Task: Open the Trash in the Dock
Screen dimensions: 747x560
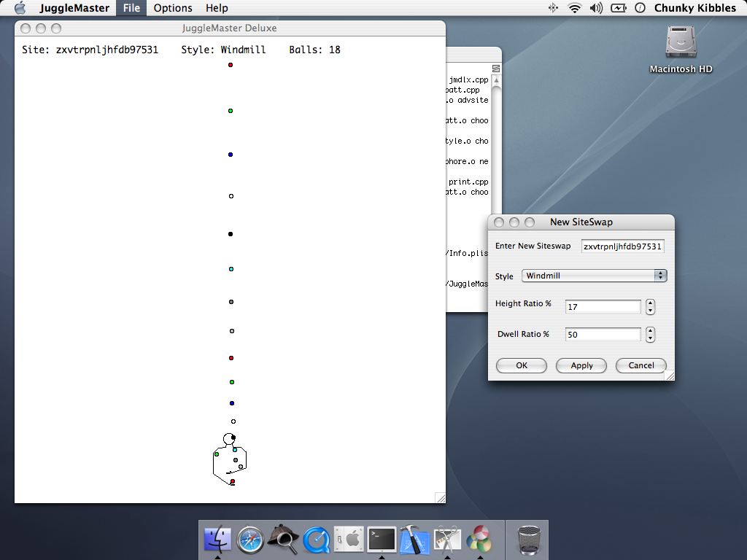Action: click(529, 540)
